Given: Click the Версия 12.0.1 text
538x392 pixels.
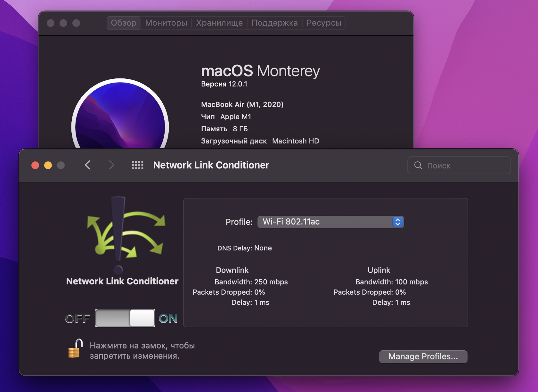Looking at the screenshot, I should 224,84.
